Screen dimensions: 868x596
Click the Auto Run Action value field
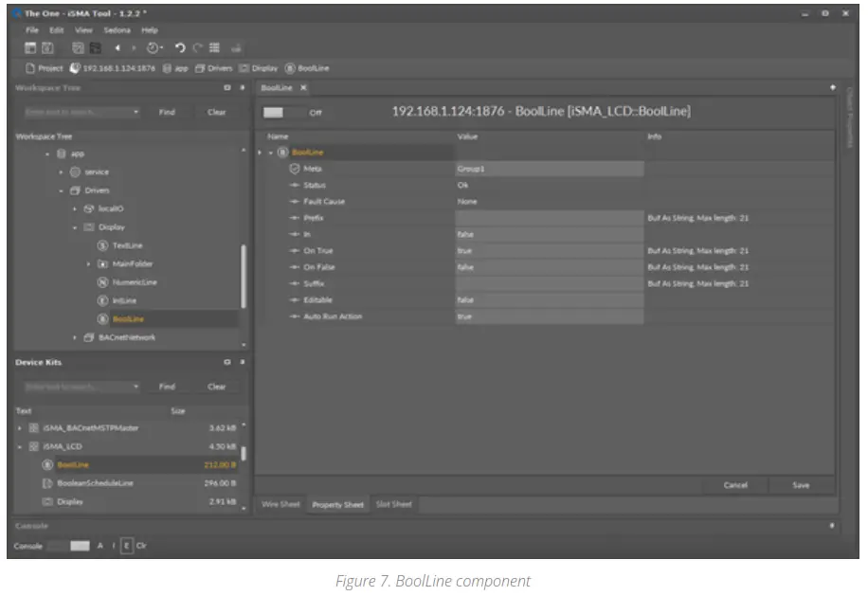(x=550, y=316)
